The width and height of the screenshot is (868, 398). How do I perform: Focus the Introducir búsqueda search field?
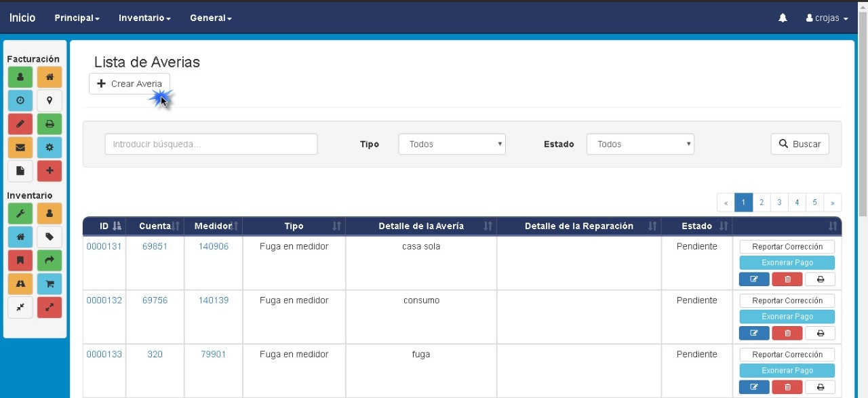(x=211, y=144)
